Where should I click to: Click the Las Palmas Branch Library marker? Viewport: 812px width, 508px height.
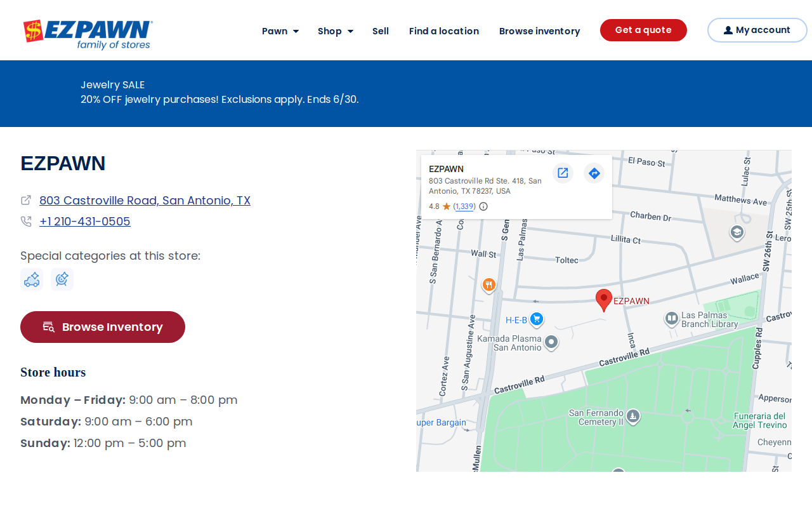(672, 319)
